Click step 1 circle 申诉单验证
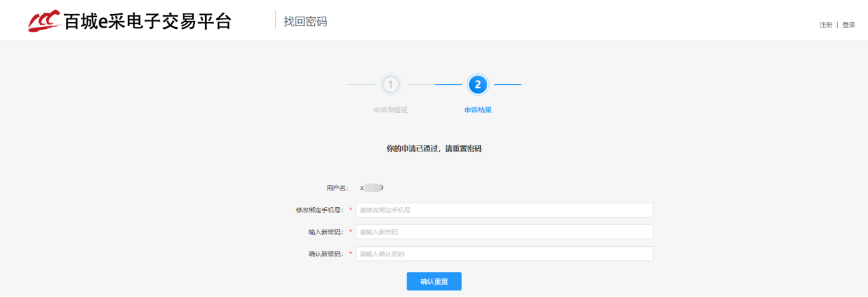Screen dimensions: 868x297 point(390,84)
